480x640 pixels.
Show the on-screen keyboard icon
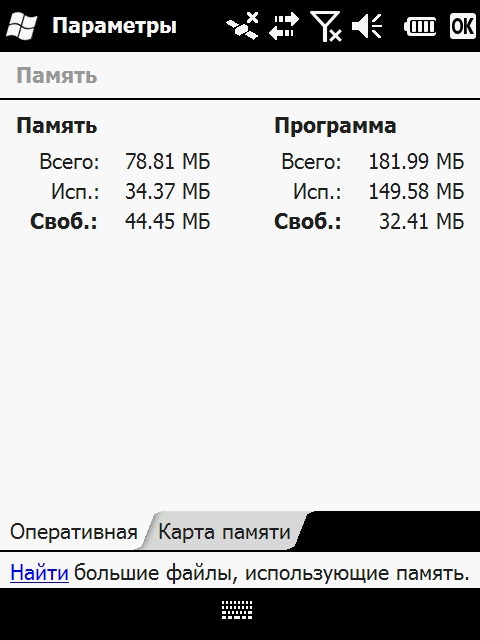point(237,610)
